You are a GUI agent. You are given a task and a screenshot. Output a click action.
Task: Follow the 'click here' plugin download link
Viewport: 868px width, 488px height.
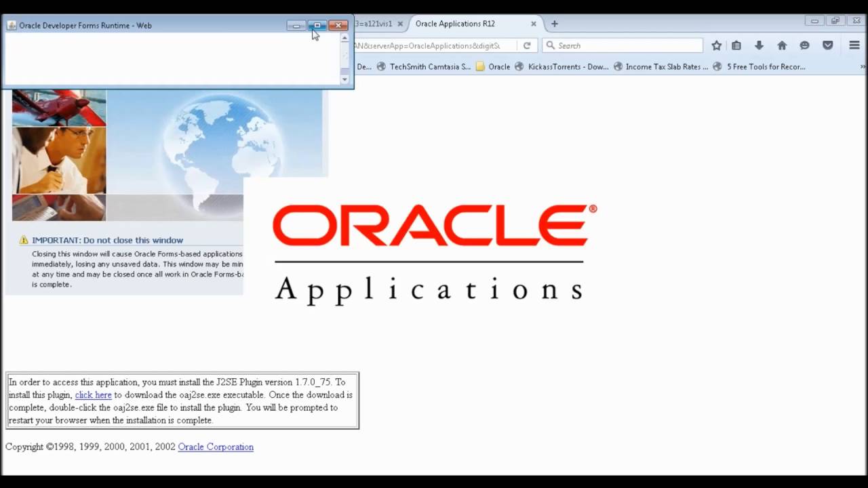pos(93,395)
